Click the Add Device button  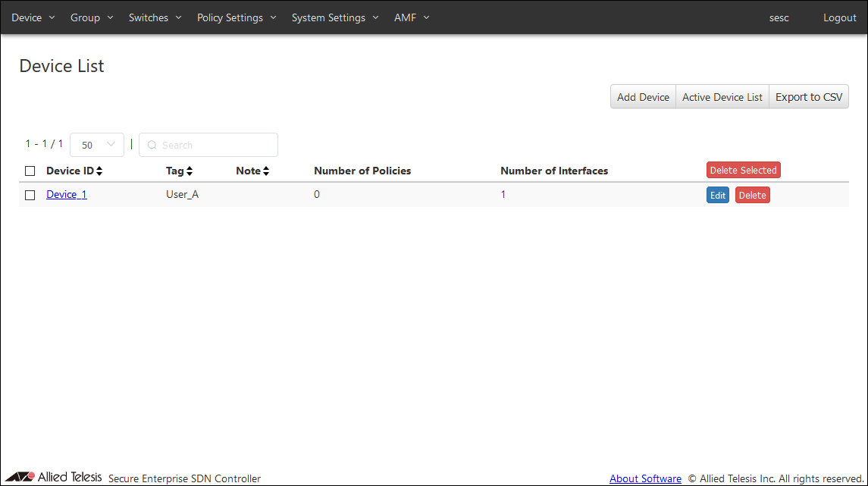(643, 97)
